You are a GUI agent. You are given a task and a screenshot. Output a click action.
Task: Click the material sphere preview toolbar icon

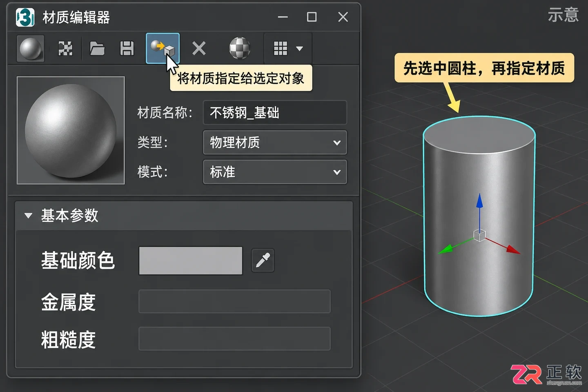30,49
